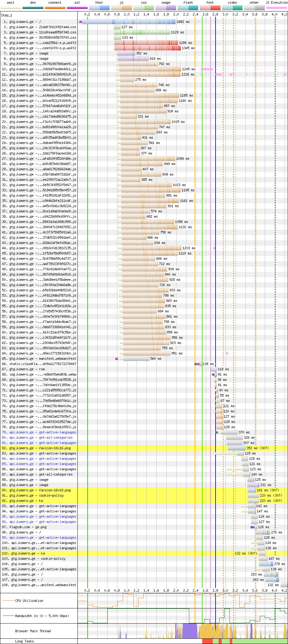Click the 'video' legend label
The height and width of the screenshot is (644, 288).
232,2
